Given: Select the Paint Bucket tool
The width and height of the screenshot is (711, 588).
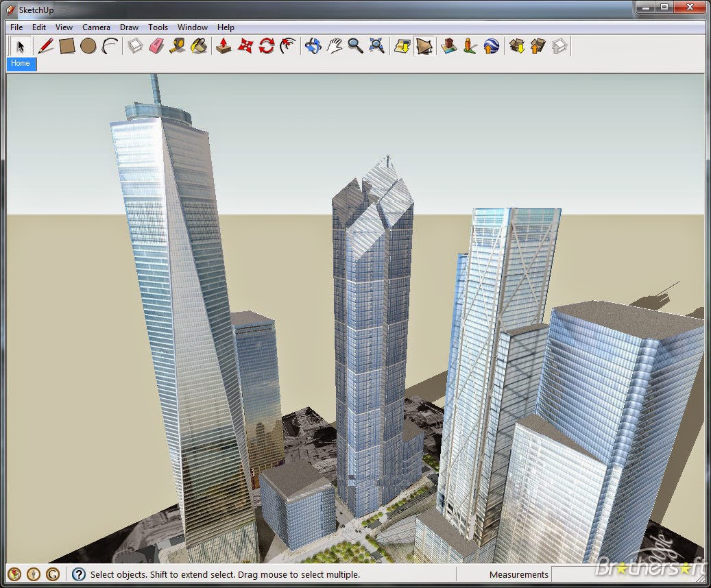Looking at the screenshot, I should click(x=199, y=46).
